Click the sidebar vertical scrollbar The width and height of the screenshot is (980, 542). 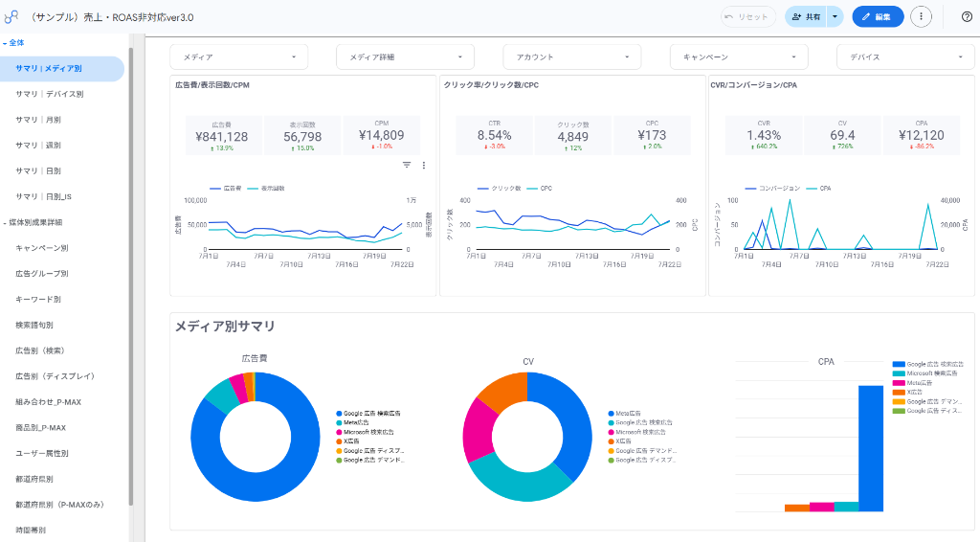pos(131,275)
